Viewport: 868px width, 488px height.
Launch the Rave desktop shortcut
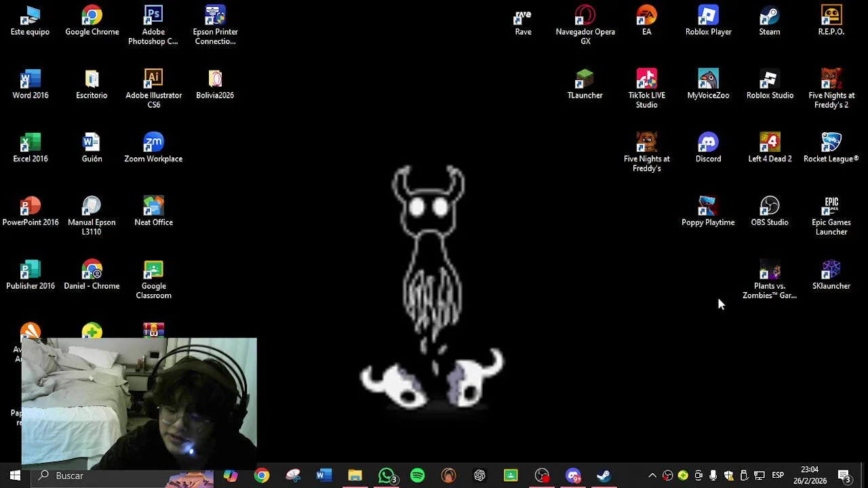click(523, 21)
